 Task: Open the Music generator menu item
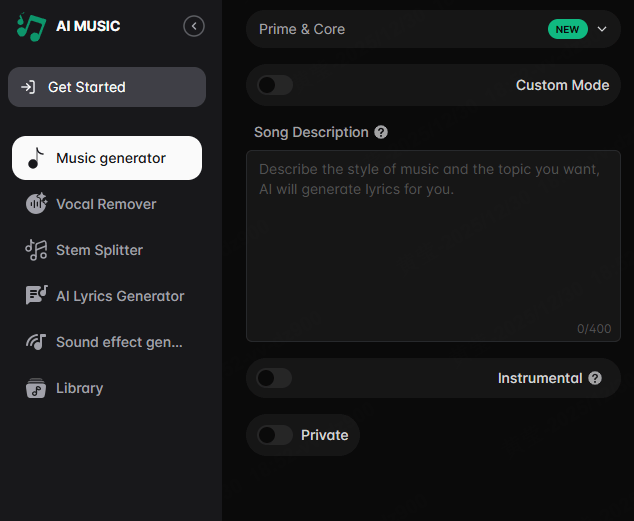coord(107,158)
